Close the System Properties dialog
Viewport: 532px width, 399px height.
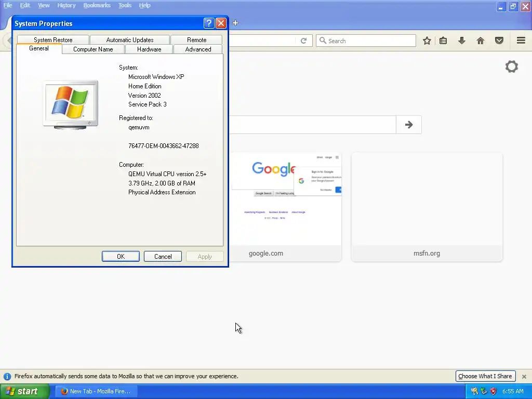221,23
